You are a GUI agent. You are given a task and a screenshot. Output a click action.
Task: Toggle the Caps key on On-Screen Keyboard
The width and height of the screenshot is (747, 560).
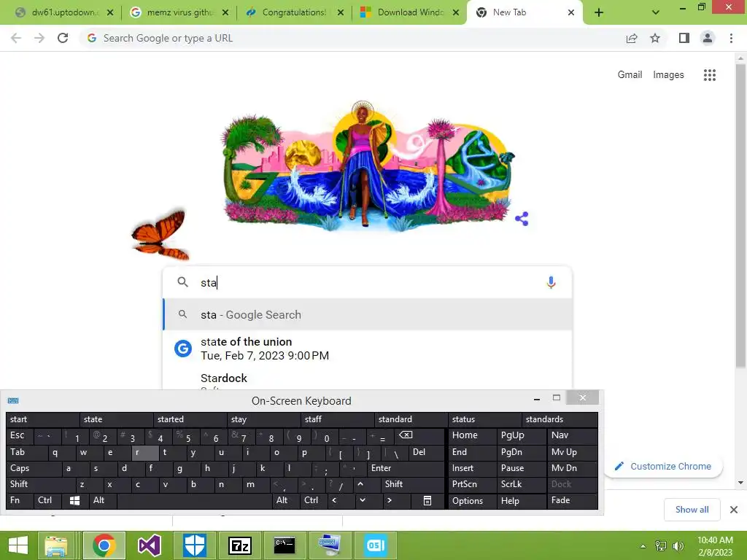click(34, 468)
